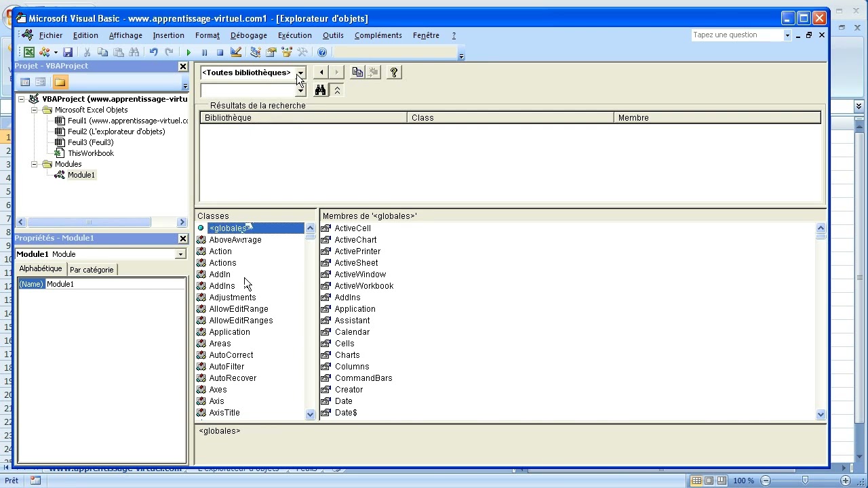Open the Insertion menu

[168, 35]
